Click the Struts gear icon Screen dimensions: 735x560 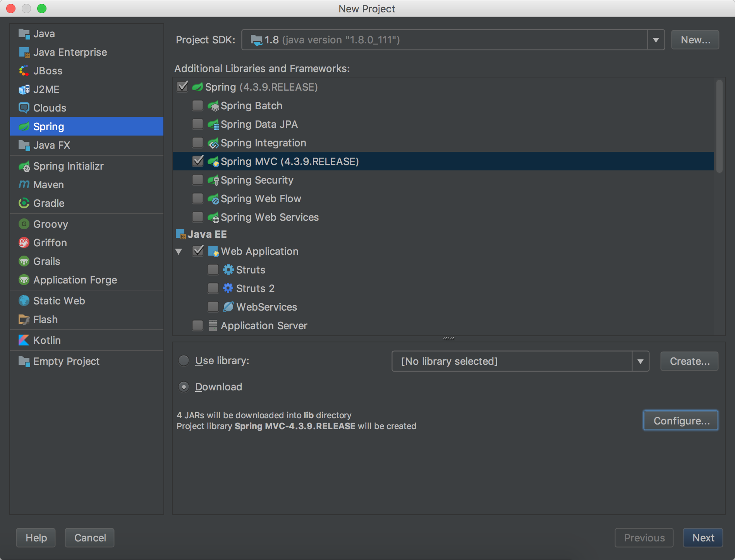[x=228, y=270]
